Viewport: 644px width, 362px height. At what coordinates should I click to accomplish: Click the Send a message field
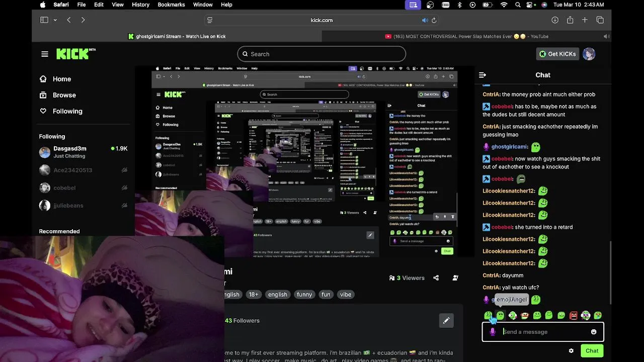pyautogui.click(x=543, y=332)
